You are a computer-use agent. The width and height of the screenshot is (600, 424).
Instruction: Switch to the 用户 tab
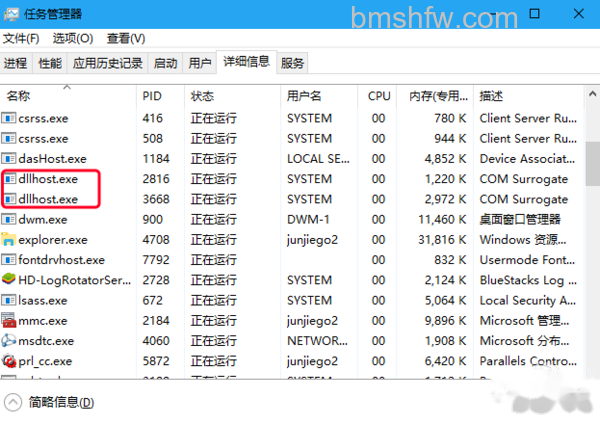200,63
